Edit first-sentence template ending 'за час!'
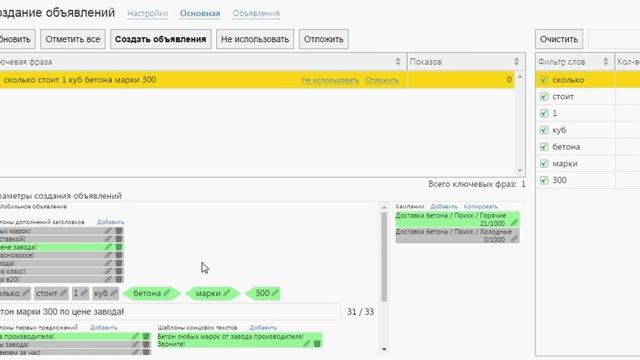 pyautogui.click(x=135, y=352)
